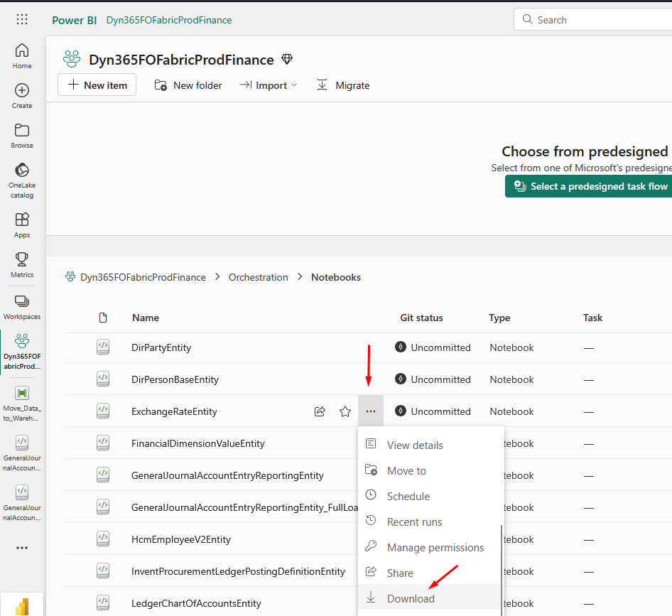
Task: Choose Move to in context menu
Action: coord(430,470)
